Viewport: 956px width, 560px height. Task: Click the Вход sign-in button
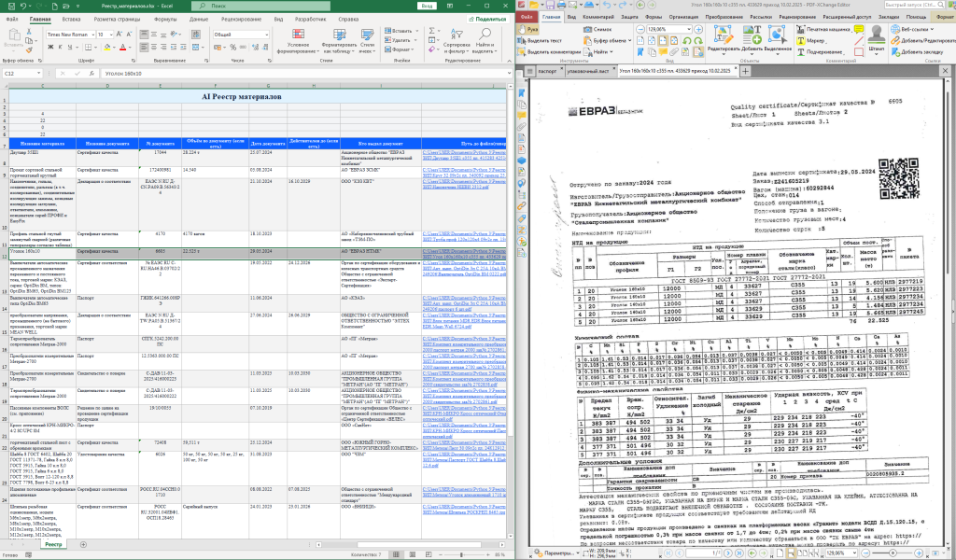point(427,6)
